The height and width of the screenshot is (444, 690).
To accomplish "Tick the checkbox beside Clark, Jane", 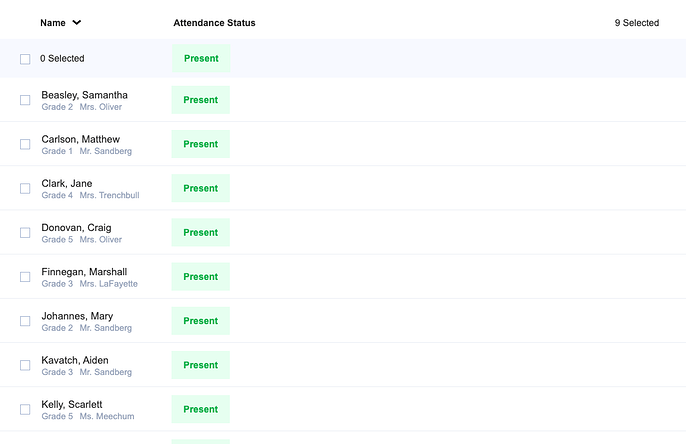I will click(25, 188).
